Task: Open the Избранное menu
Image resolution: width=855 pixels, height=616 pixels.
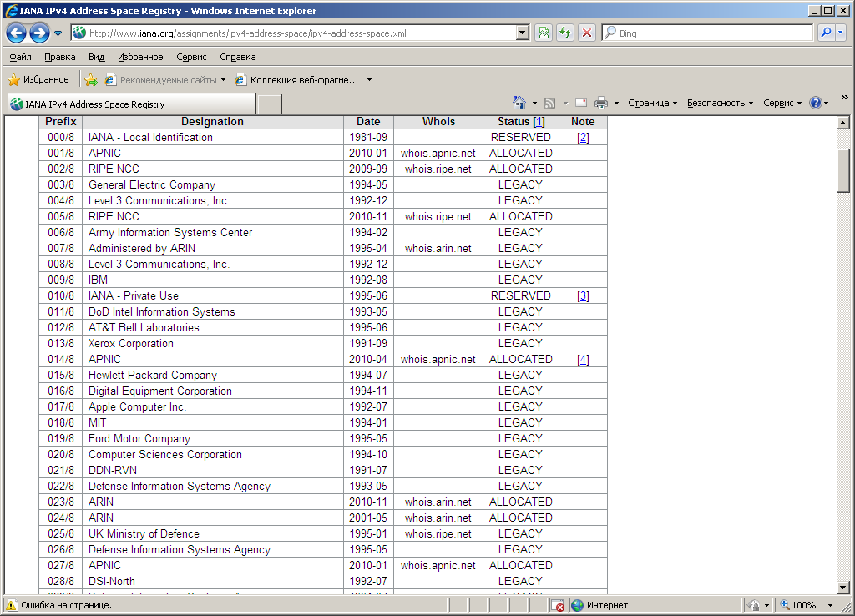Action: (x=140, y=57)
